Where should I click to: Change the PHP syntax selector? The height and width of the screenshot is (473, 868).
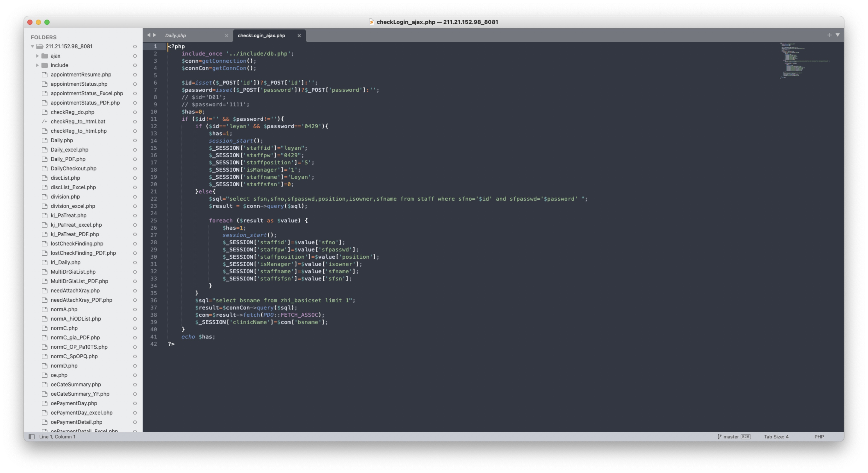[x=819, y=437]
